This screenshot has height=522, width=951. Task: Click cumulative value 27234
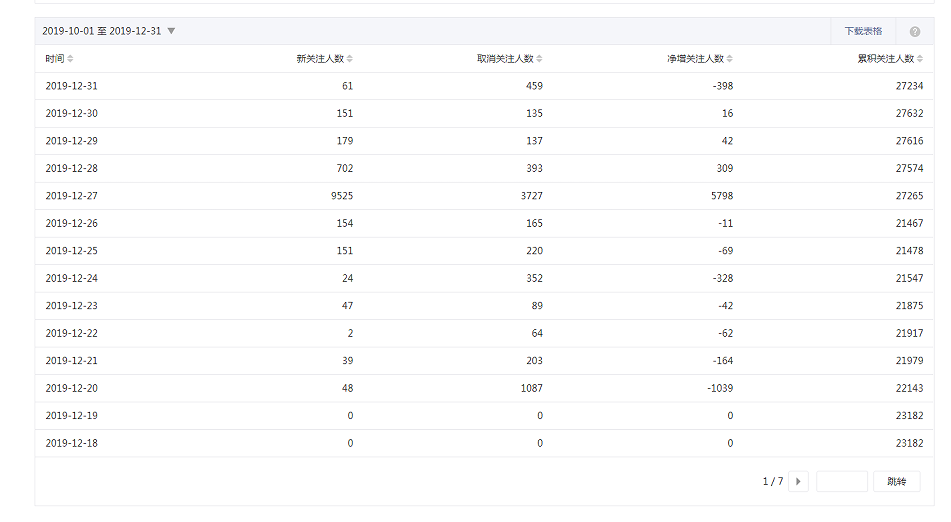(909, 86)
